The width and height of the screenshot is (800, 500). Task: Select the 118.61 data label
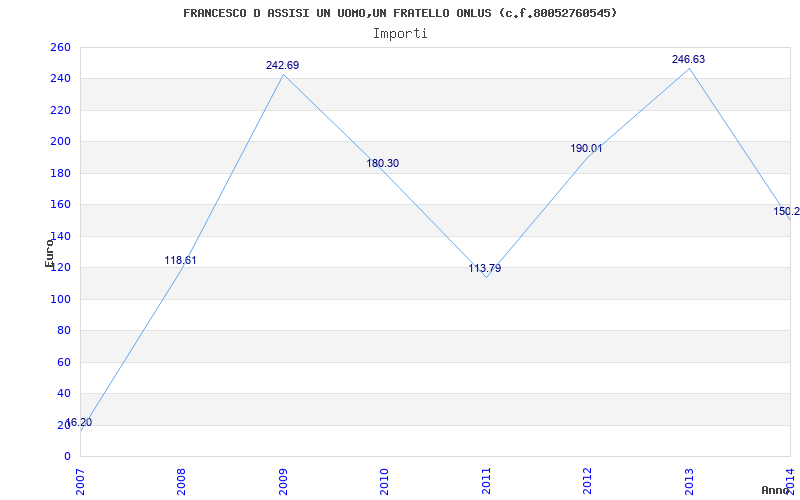point(180,260)
